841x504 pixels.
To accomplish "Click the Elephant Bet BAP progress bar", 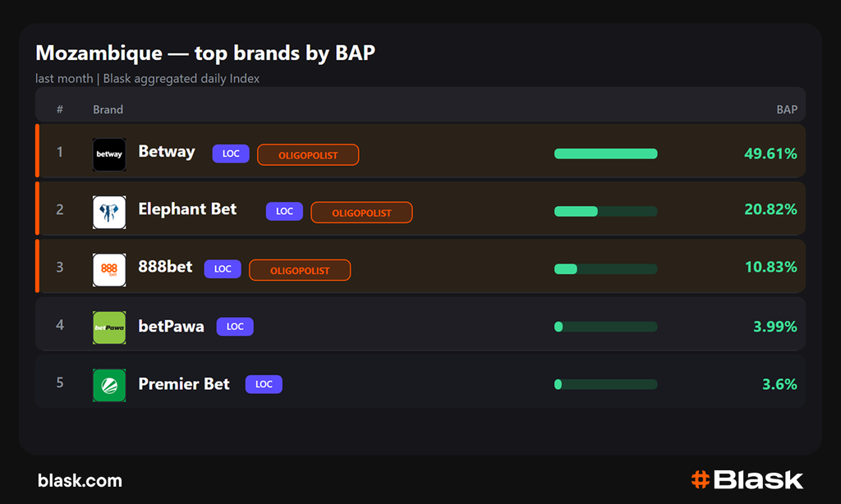I will tap(605, 211).
